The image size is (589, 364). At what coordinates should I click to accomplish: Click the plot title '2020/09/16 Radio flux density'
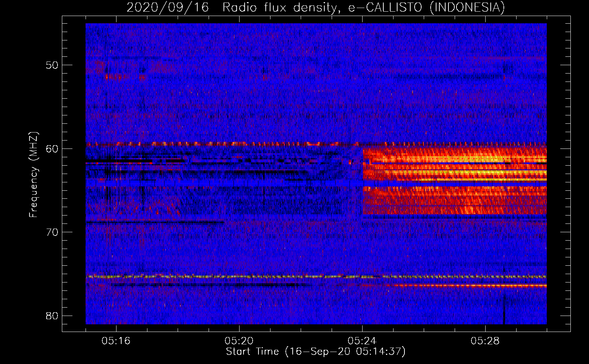pyautogui.click(x=316, y=7)
